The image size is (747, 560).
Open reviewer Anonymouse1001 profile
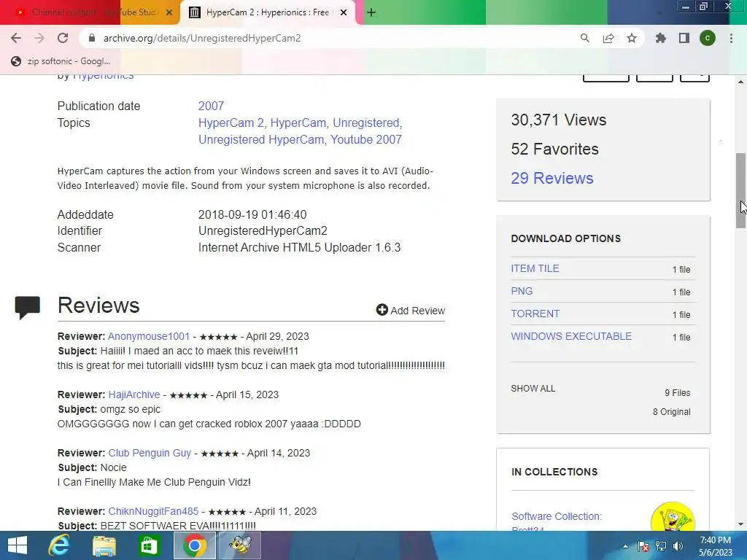[x=149, y=336]
